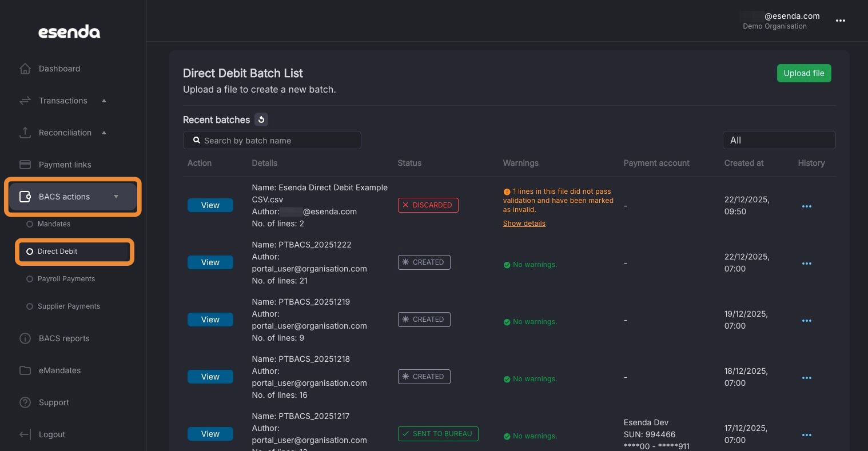Screen dimensions: 868x451
Task: Click the Search by batch name field
Action: [x=272, y=140]
